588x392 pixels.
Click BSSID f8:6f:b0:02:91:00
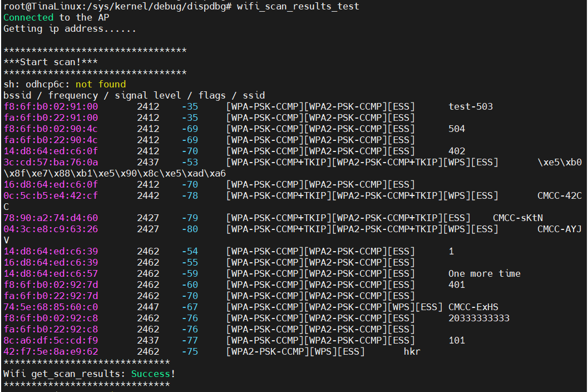pyautogui.click(x=51, y=107)
